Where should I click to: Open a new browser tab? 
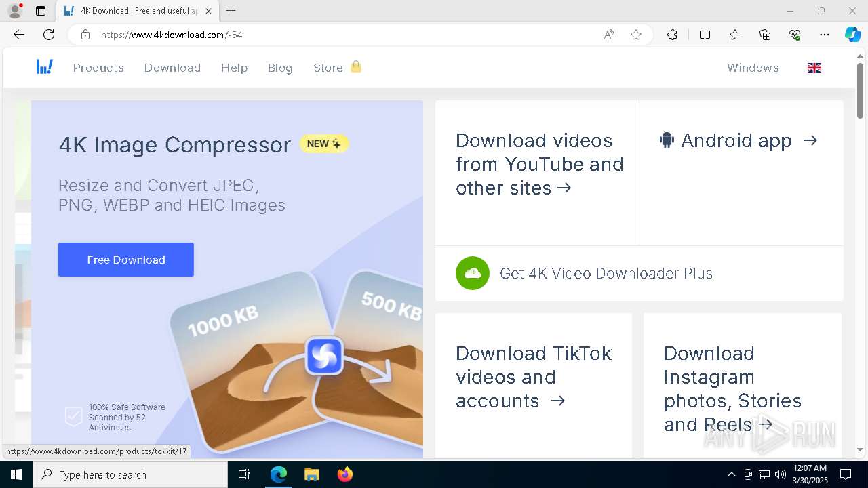pyautogui.click(x=231, y=11)
